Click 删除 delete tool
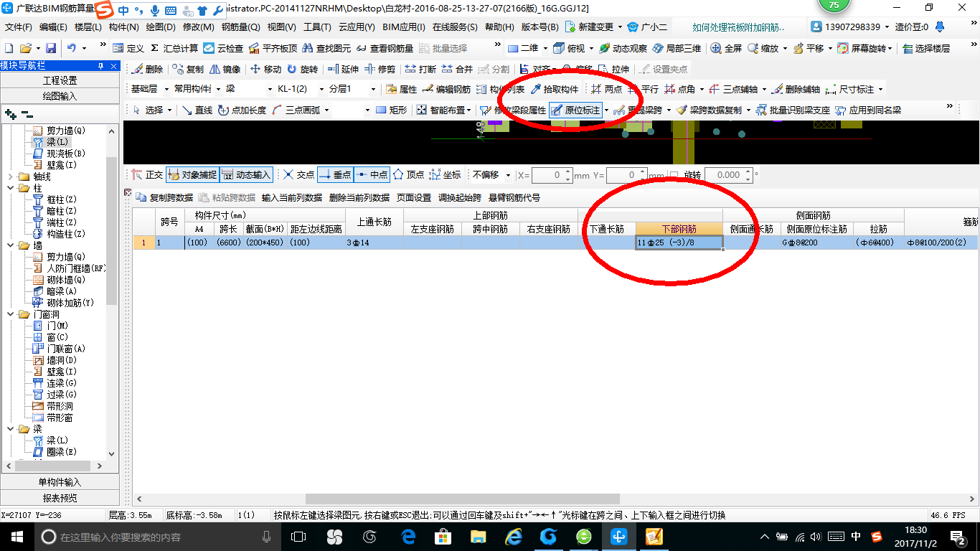This screenshot has width=980, height=551. [x=147, y=70]
